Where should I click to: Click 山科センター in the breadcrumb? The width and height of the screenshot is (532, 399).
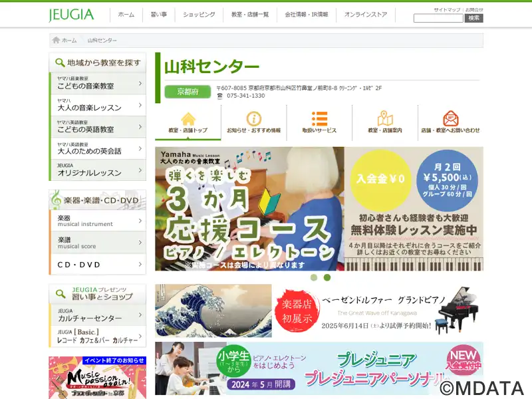point(102,41)
